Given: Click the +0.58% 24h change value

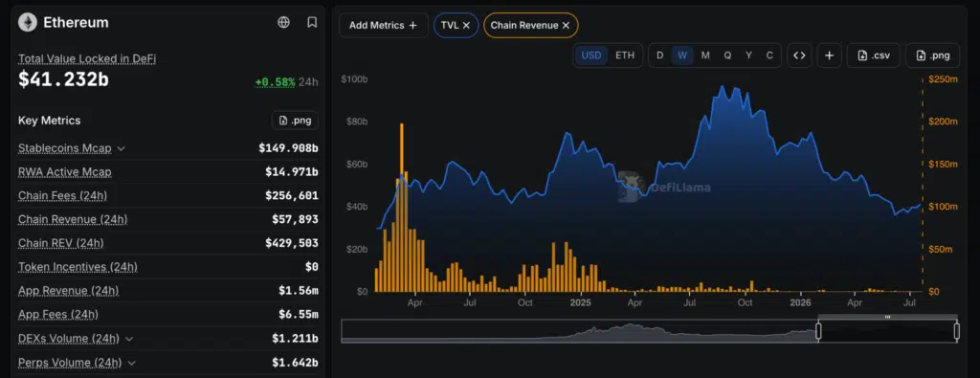Looking at the screenshot, I should (x=275, y=82).
